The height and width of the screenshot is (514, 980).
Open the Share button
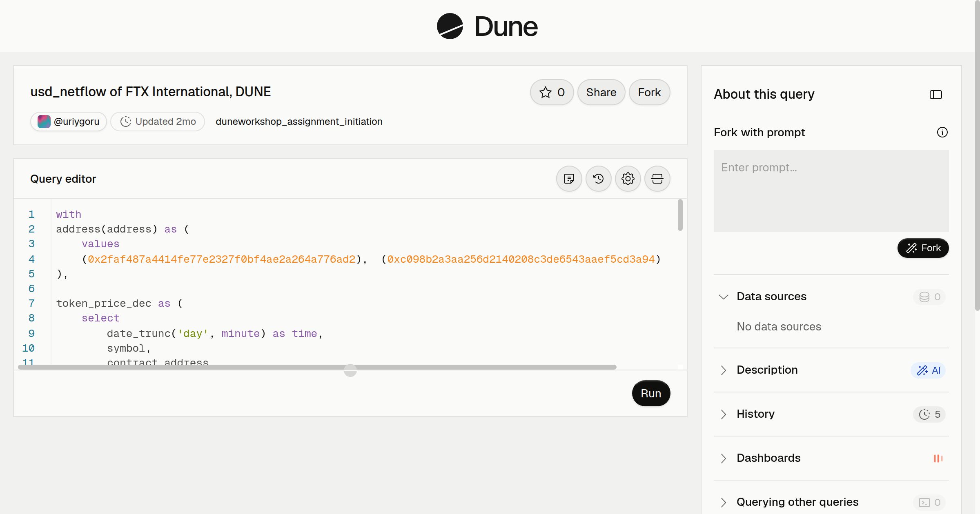tap(601, 92)
